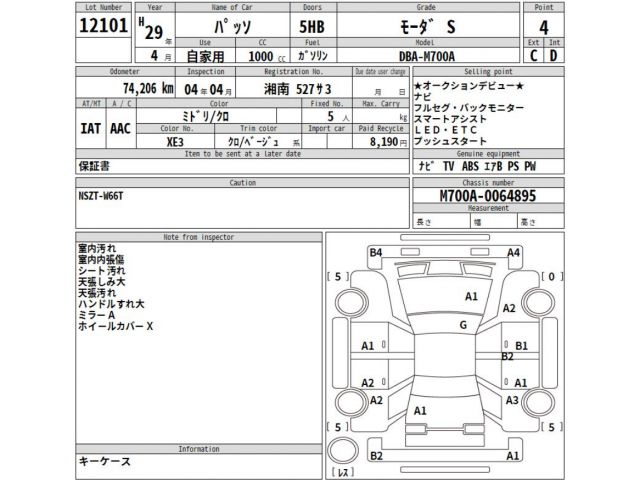Click the A3 damage mark near the rear wheel

pos(512,400)
